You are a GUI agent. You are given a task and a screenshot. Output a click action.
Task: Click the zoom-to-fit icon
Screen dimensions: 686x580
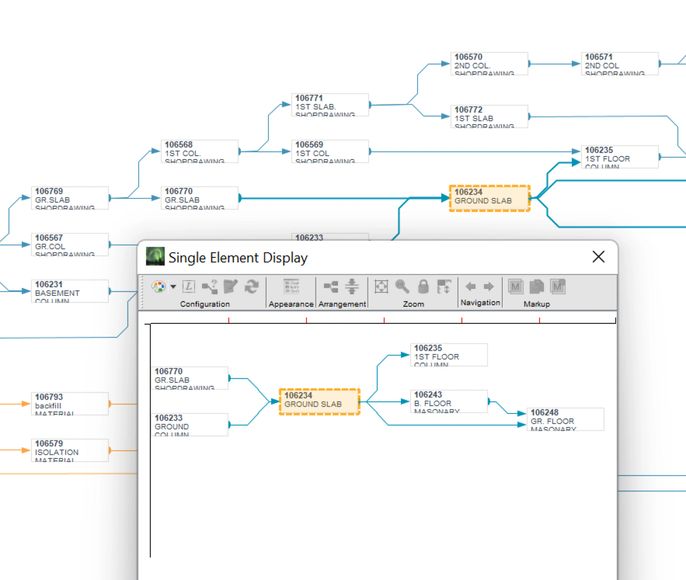point(381,286)
